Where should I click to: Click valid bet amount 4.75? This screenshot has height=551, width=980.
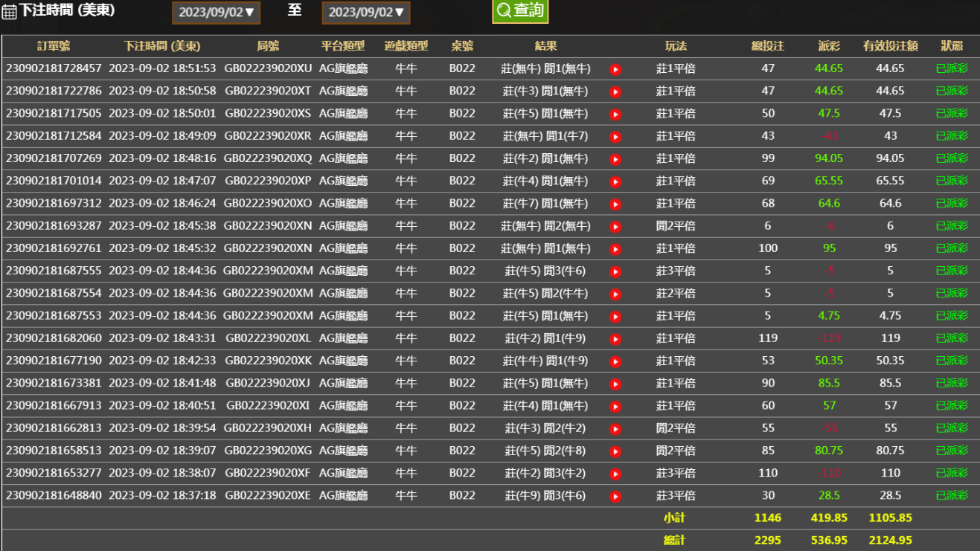point(890,315)
